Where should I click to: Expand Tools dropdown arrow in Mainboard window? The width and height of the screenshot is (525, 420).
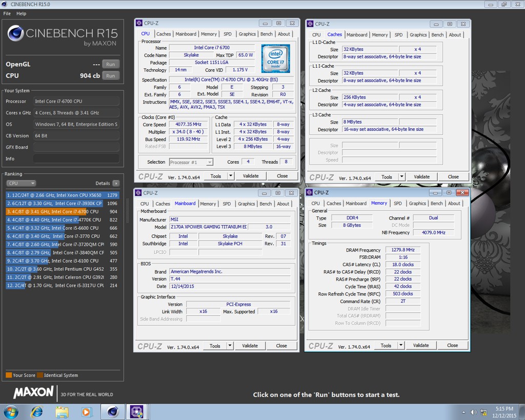[x=230, y=346]
